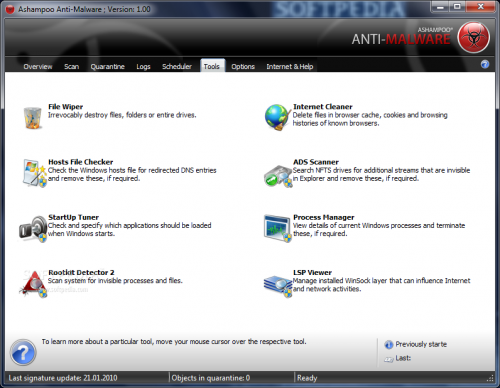
Task: Open the Logs tab
Action: 143,67
